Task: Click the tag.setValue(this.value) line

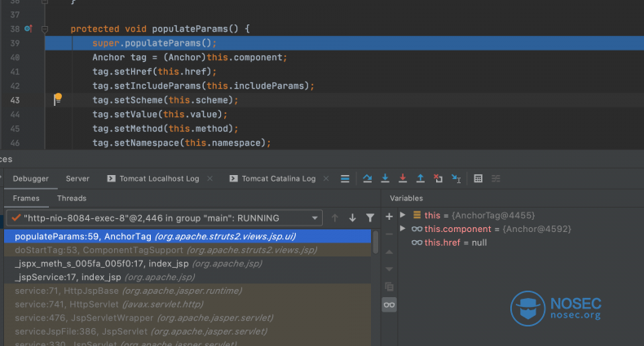Action: pyautogui.click(x=160, y=114)
